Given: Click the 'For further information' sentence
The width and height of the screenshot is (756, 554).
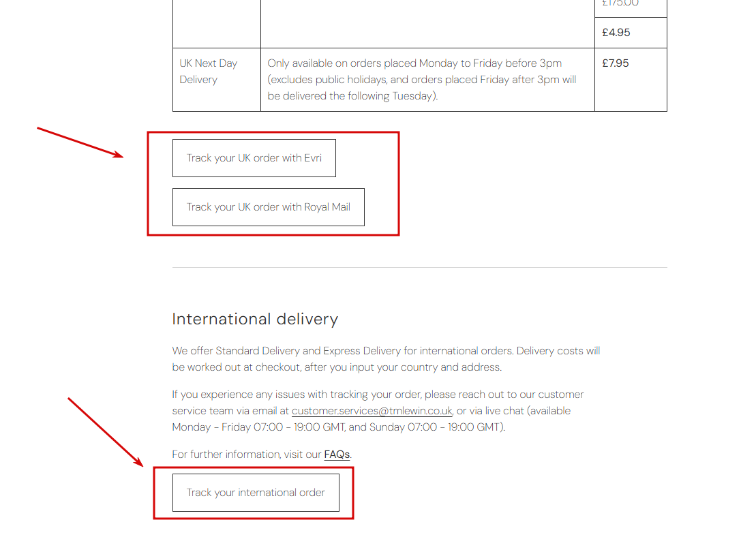Looking at the screenshot, I should (247, 455).
